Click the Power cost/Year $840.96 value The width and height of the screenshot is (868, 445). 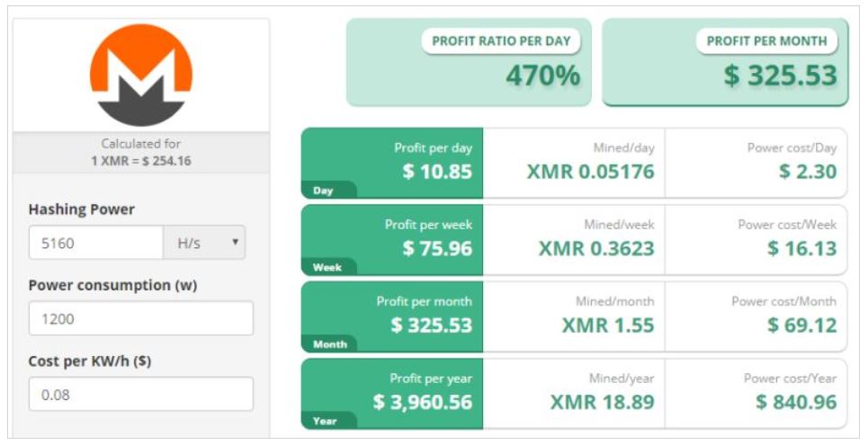point(797,403)
